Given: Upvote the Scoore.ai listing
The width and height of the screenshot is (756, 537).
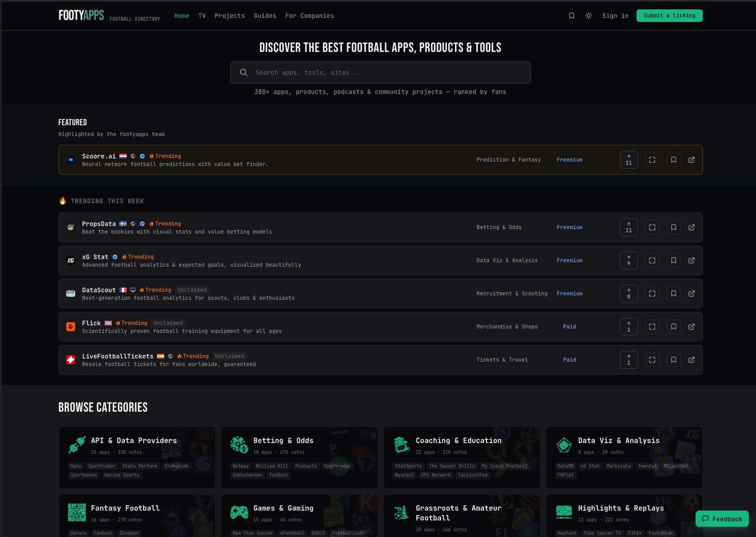Looking at the screenshot, I should [629, 160].
